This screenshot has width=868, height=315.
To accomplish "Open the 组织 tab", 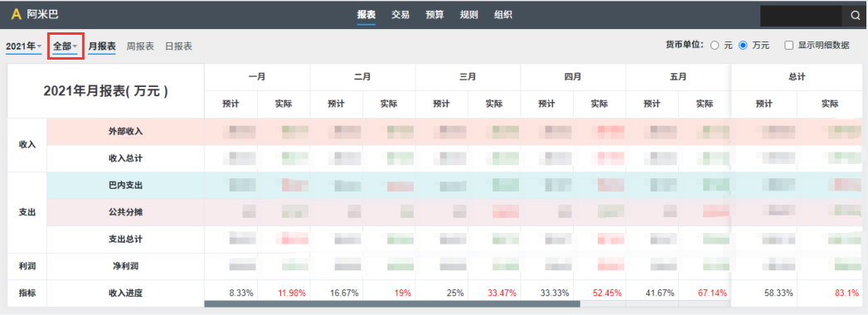I will pyautogui.click(x=503, y=15).
